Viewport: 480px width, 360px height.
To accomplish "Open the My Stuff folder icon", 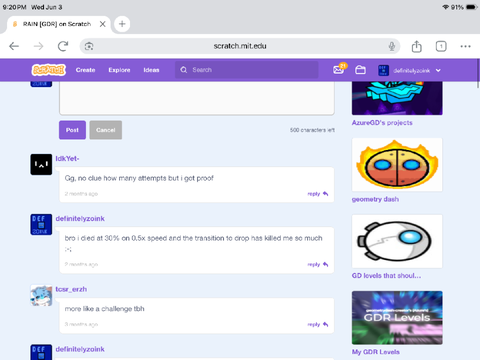I will [x=360, y=70].
